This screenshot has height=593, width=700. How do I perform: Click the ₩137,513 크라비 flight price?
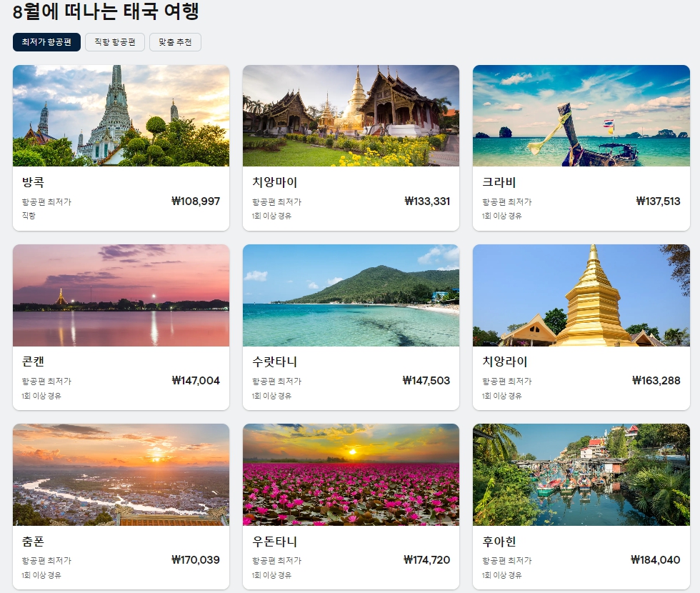658,201
